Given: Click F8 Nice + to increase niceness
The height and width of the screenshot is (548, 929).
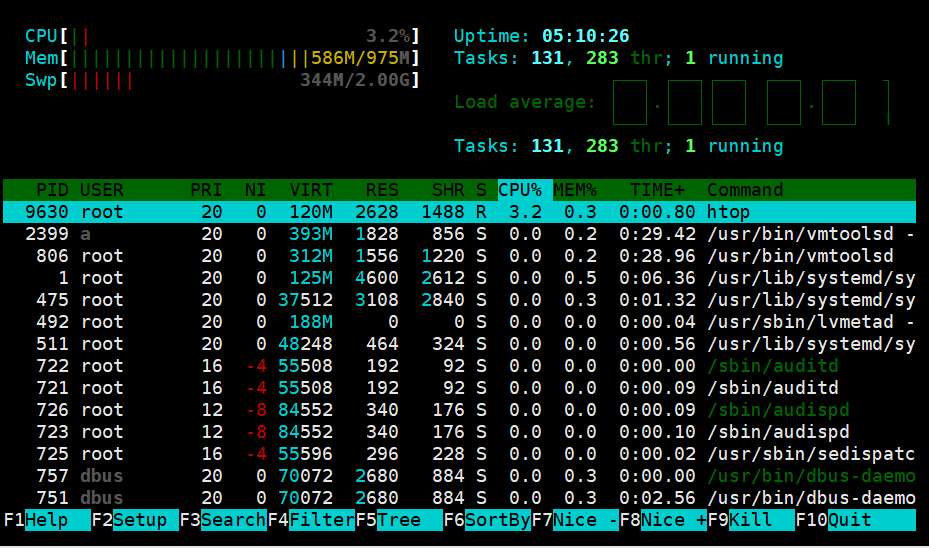Looking at the screenshot, I should point(662,520).
